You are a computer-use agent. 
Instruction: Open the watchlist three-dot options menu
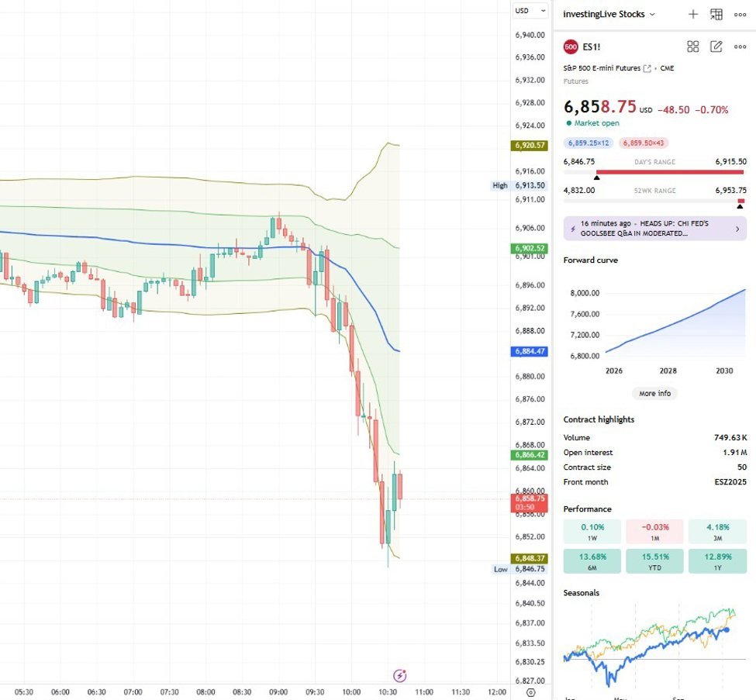(740, 14)
